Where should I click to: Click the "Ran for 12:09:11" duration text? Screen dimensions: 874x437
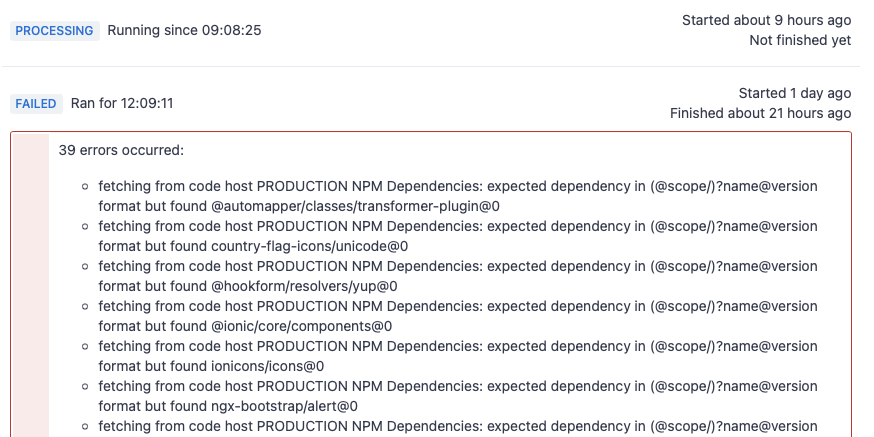(122, 104)
